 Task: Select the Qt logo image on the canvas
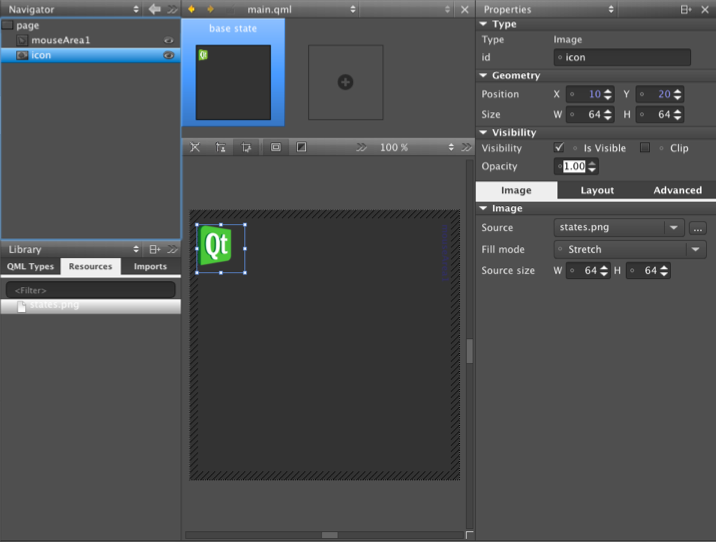[216, 246]
